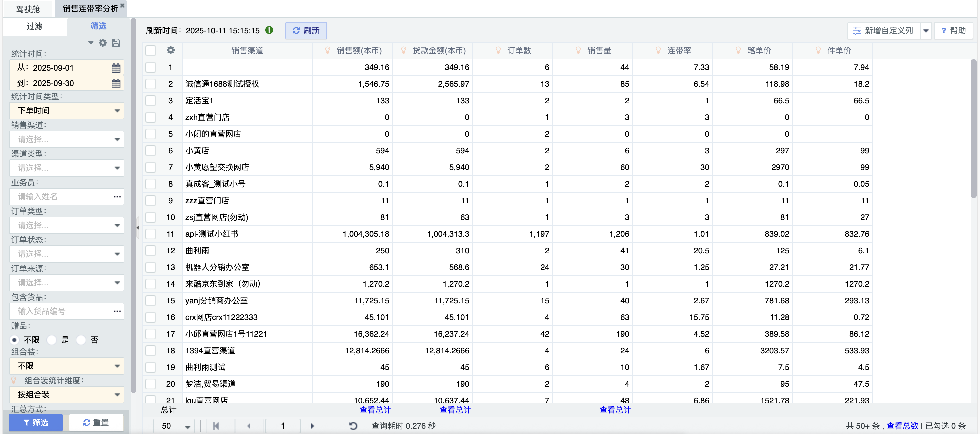Image resolution: width=980 pixels, height=434 pixels.
Task: Switch to the 驾驶舱 tab
Action: coord(28,9)
